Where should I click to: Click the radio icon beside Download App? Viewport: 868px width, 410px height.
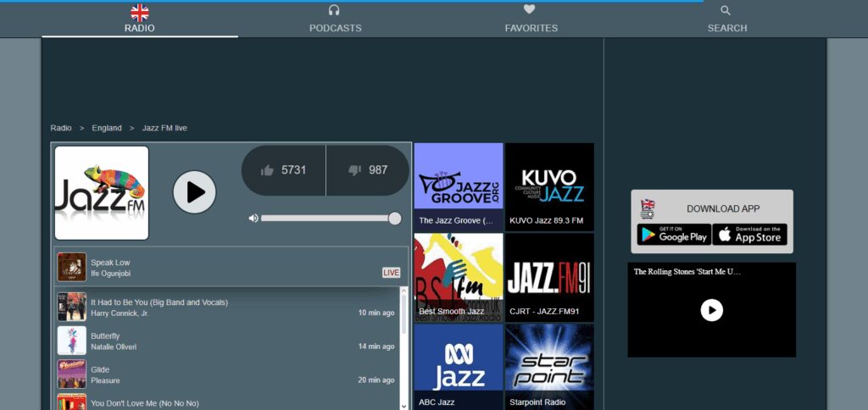648,209
